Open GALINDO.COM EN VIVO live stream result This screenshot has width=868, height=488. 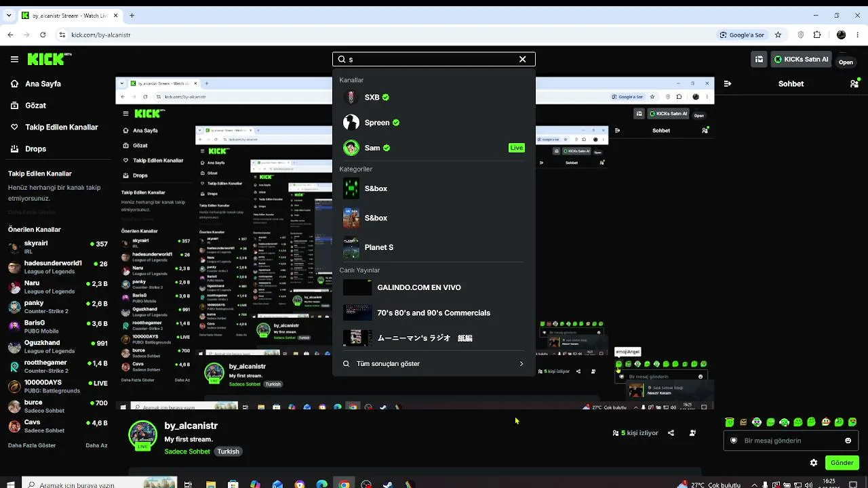[x=434, y=287]
